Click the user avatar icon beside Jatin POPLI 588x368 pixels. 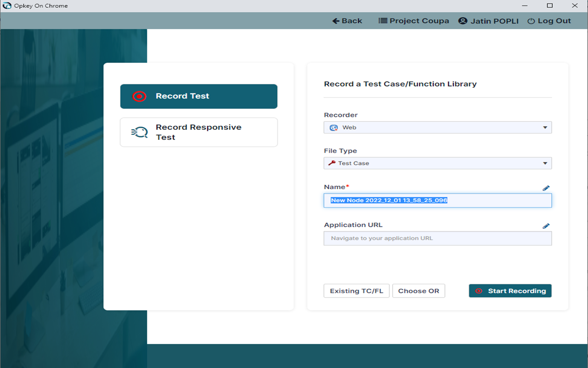coord(463,21)
